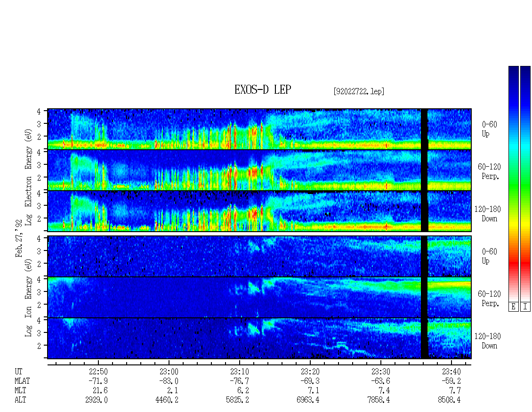Click inside the electron 0-60 Up spectrogram panel

tap(259, 129)
